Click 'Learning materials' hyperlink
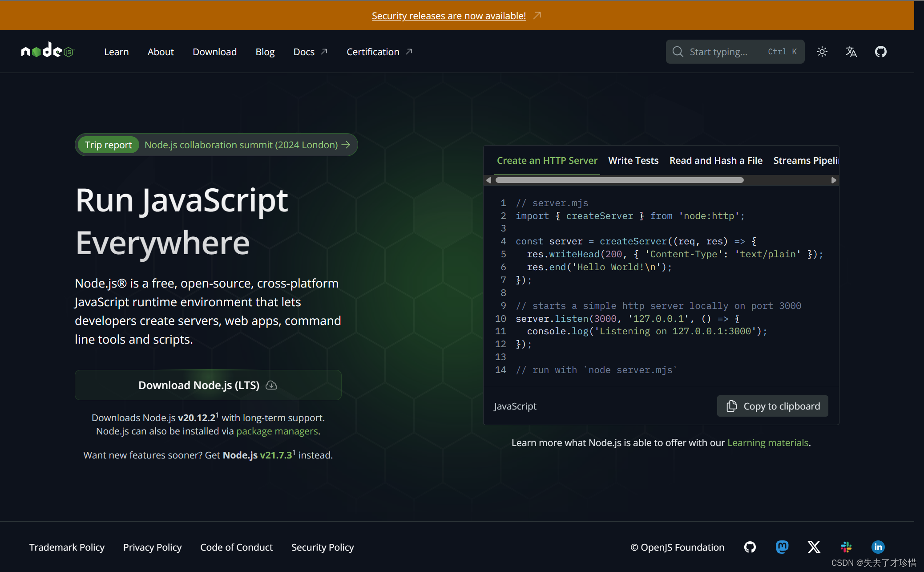The width and height of the screenshot is (924, 572). [x=767, y=442]
